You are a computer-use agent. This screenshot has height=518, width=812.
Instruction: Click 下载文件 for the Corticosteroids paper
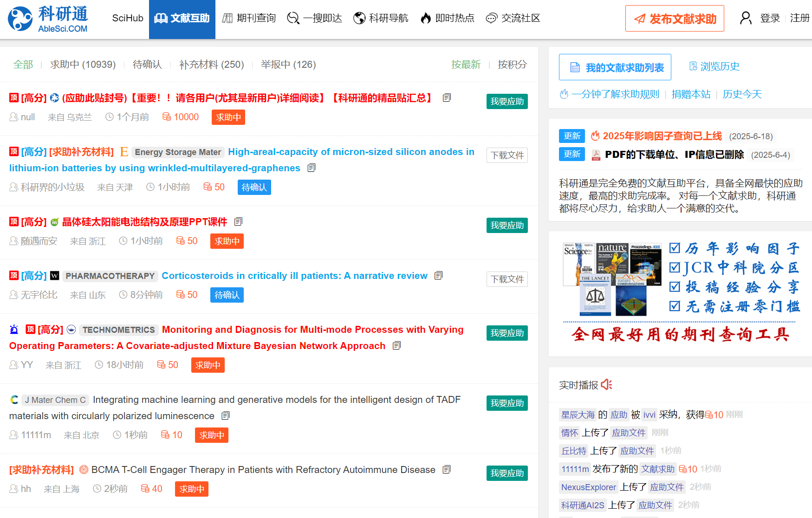507,279
